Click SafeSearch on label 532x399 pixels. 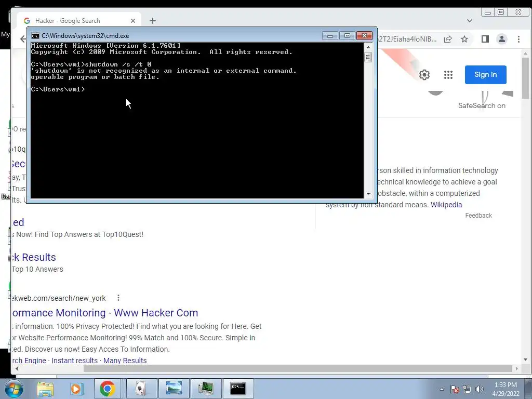click(482, 105)
